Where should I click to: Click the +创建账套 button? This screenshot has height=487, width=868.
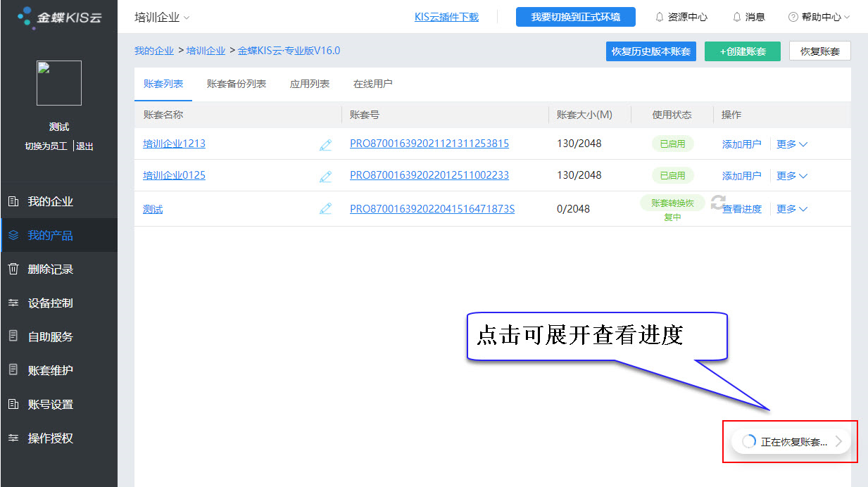[x=743, y=51]
